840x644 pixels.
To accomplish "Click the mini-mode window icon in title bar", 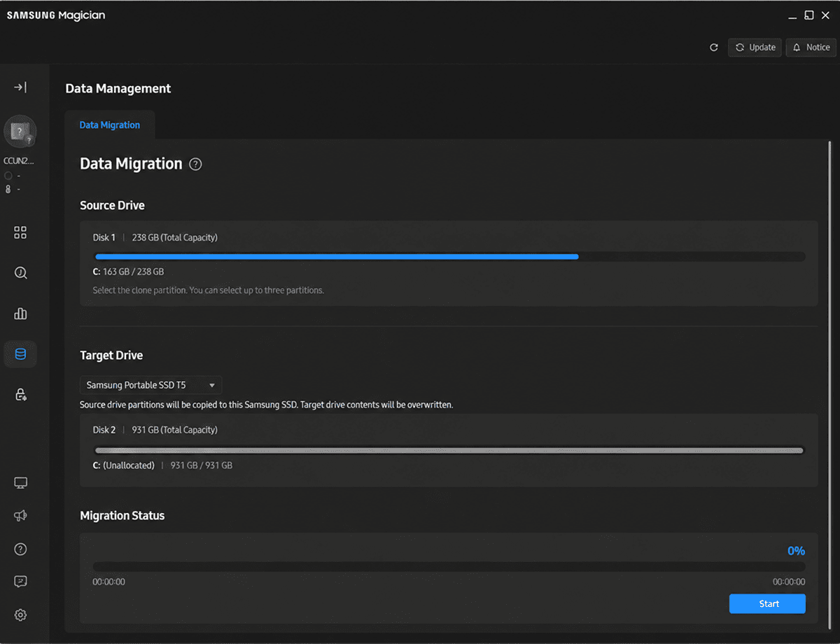I will [x=808, y=15].
